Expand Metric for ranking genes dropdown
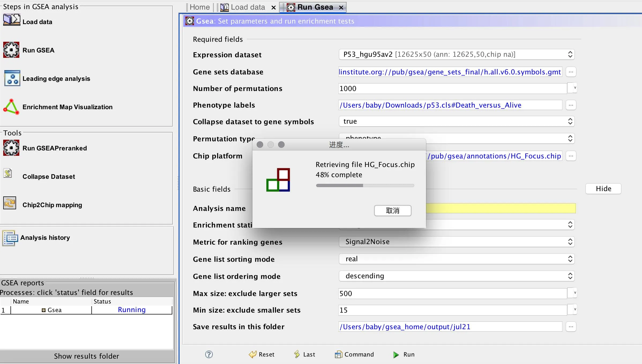The image size is (642, 364). (x=456, y=242)
